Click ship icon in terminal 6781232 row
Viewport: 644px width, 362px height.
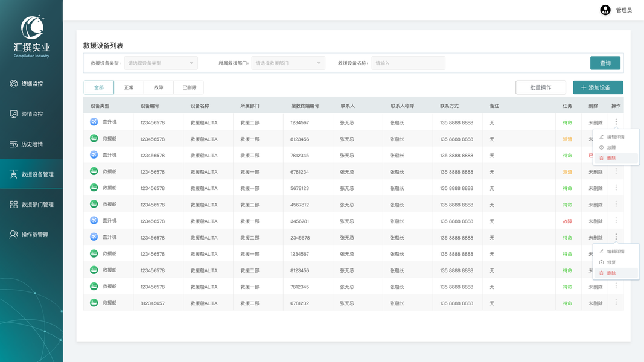pyautogui.click(x=94, y=302)
